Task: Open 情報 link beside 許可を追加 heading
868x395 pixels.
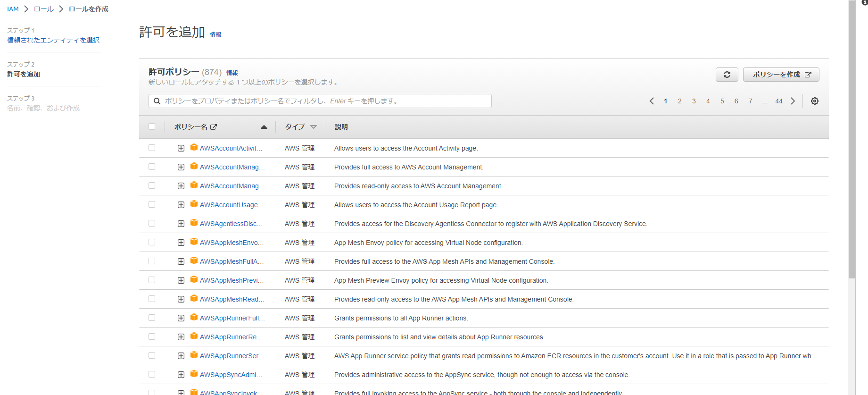Action: pyautogui.click(x=215, y=34)
